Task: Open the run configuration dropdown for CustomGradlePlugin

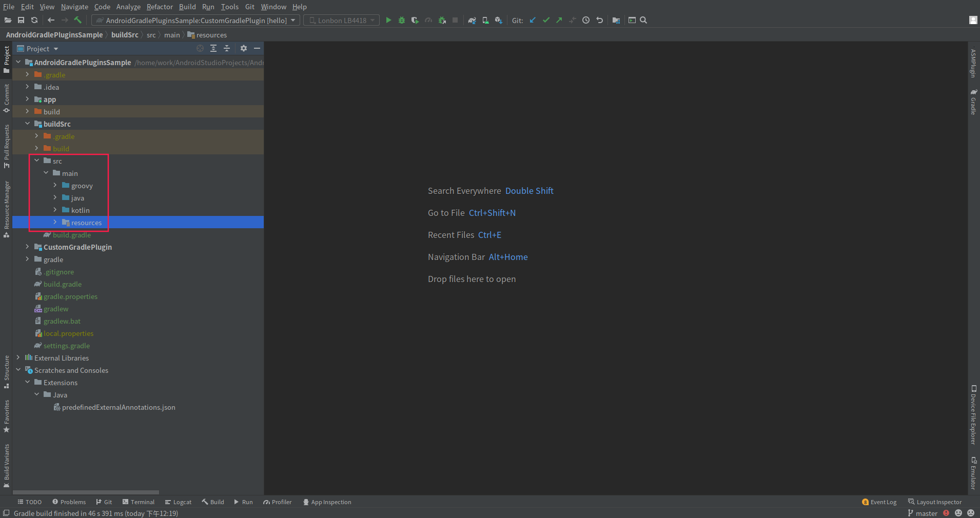Action: [292, 21]
